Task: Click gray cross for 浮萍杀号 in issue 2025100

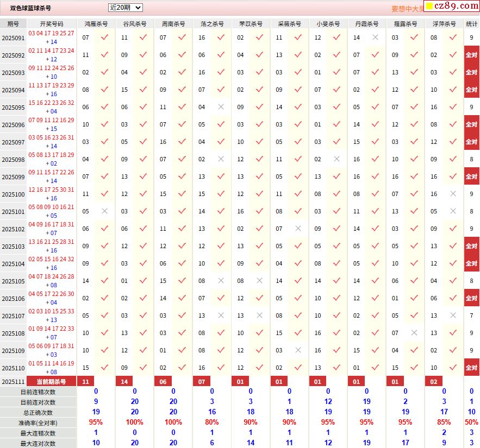Action: coord(453,194)
